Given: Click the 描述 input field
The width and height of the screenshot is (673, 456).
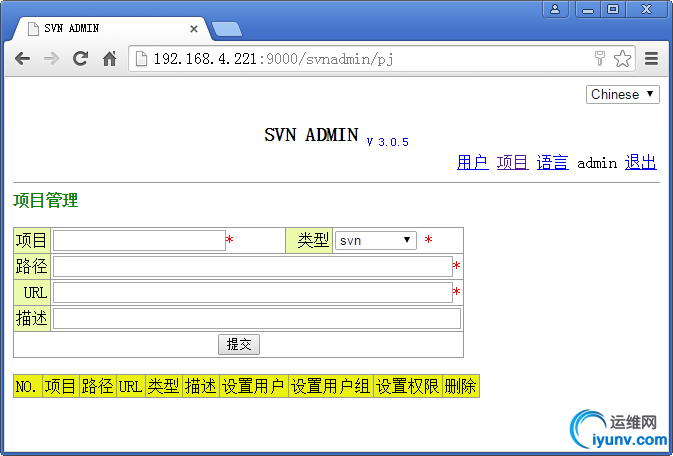Looking at the screenshot, I should coord(257,319).
